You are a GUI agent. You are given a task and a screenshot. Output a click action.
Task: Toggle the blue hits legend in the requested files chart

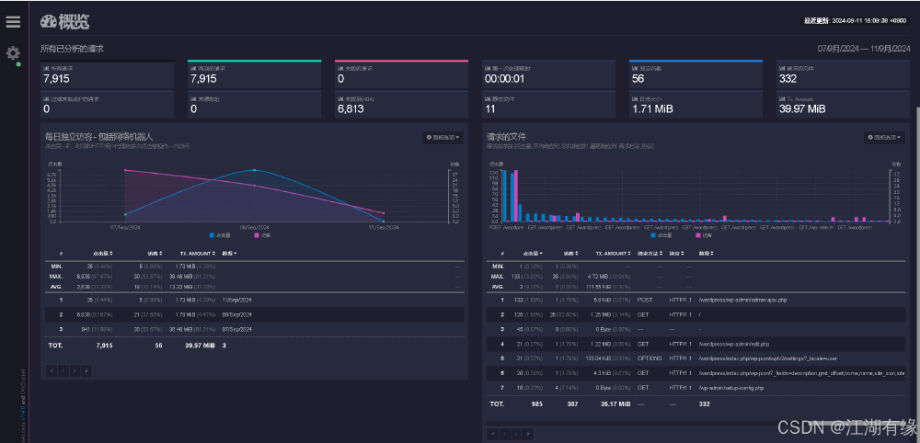click(x=661, y=235)
